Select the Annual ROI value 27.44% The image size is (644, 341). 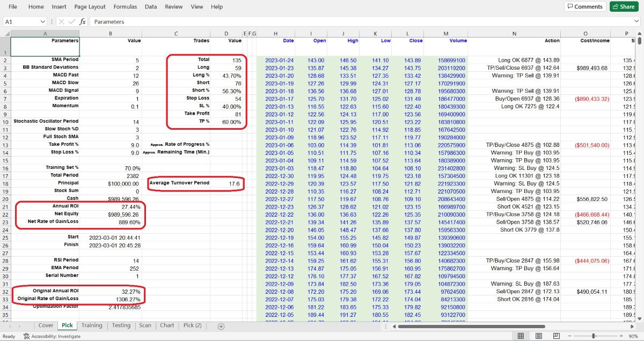[111, 206]
